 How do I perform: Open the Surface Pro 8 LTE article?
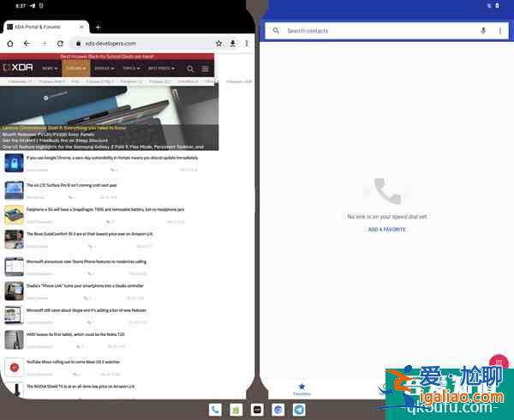(71, 185)
